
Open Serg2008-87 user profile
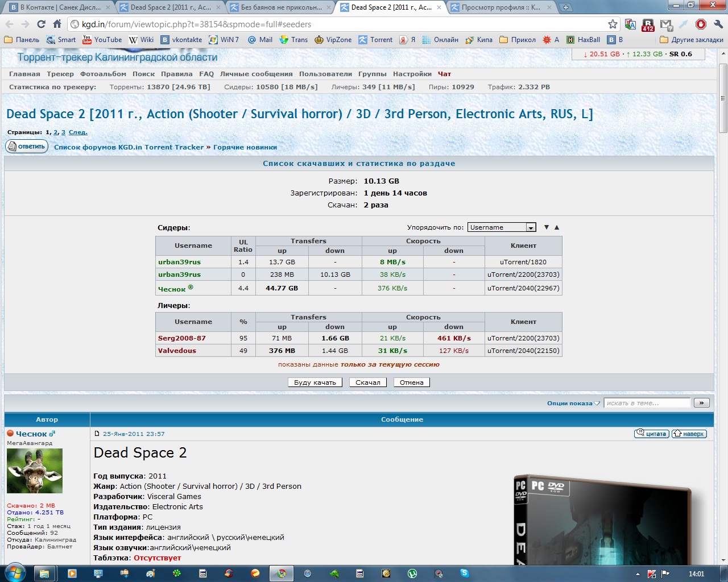click(x=182, y=338)
